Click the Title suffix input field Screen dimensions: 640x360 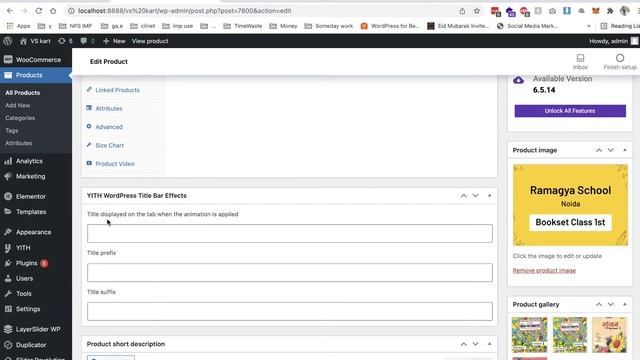click(290, 311)
